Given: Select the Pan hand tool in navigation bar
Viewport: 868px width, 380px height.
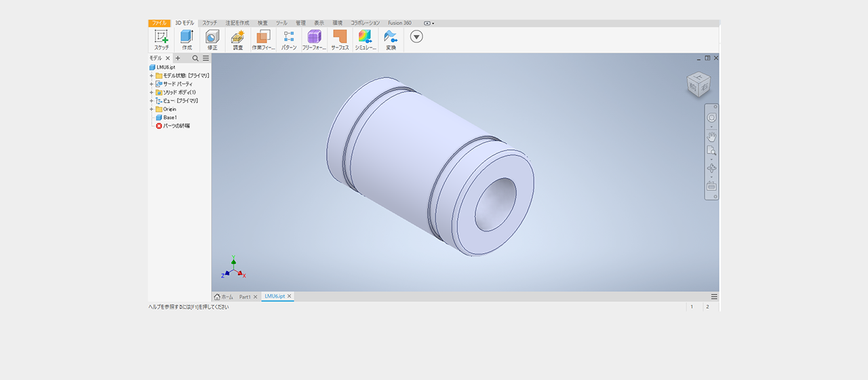Looking at the screenshot, I should pos(711,136).
